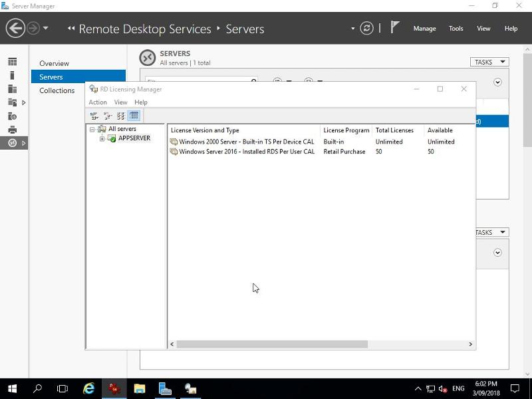The height and width of the screenshot is (399, 532).
Task: Switch to the Overview page
Action: click(54, 63)
